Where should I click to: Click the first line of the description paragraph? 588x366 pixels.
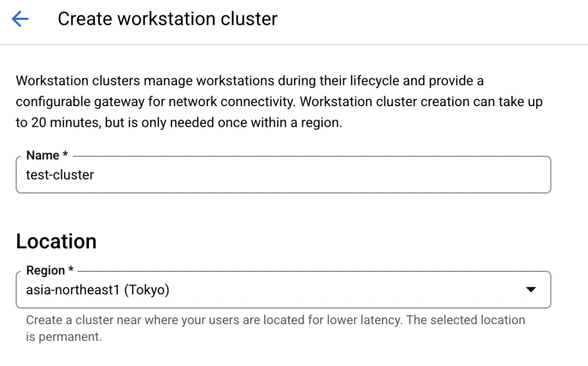point(250,81)
